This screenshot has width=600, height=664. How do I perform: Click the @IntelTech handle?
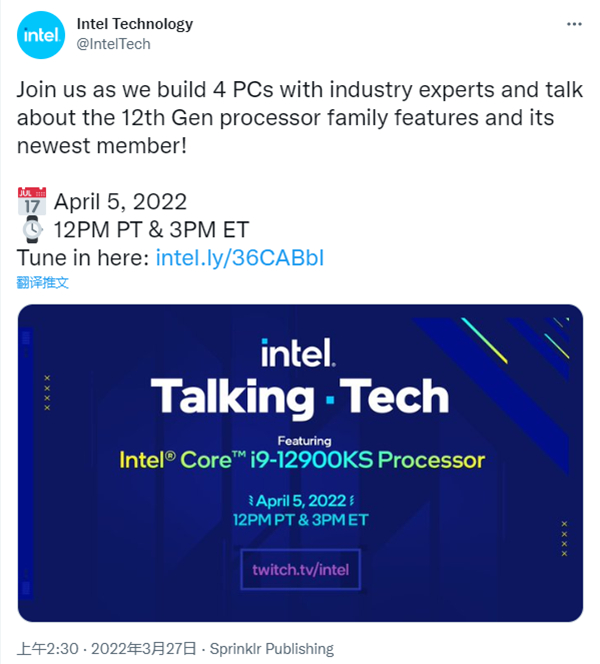(113, 44)
